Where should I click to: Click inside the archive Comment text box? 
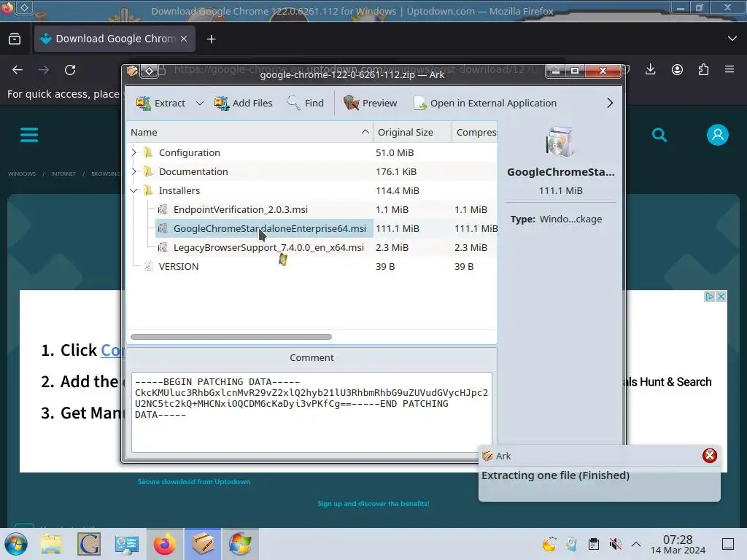pos(311,413)
